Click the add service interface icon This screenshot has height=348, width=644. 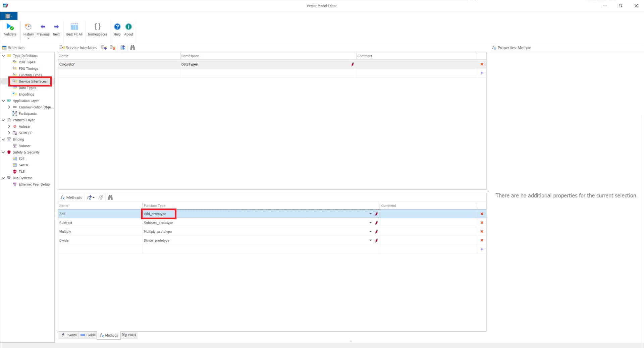click(x=104, y=48)
